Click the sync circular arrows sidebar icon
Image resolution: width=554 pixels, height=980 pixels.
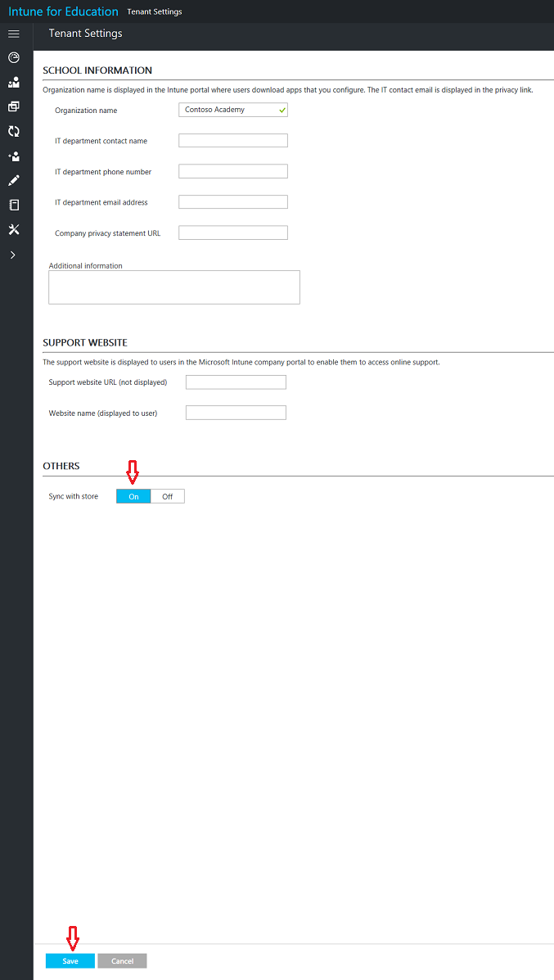coord(14,131)
